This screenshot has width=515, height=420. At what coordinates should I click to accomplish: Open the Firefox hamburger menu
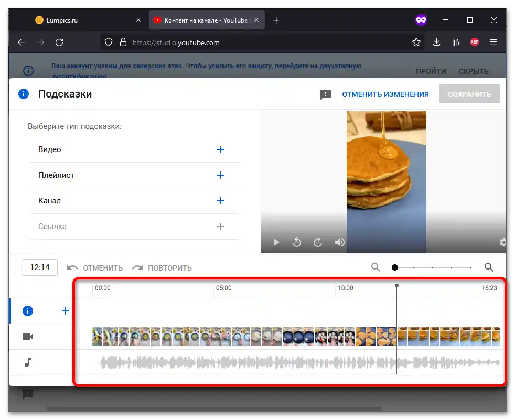tap(493, 42)
